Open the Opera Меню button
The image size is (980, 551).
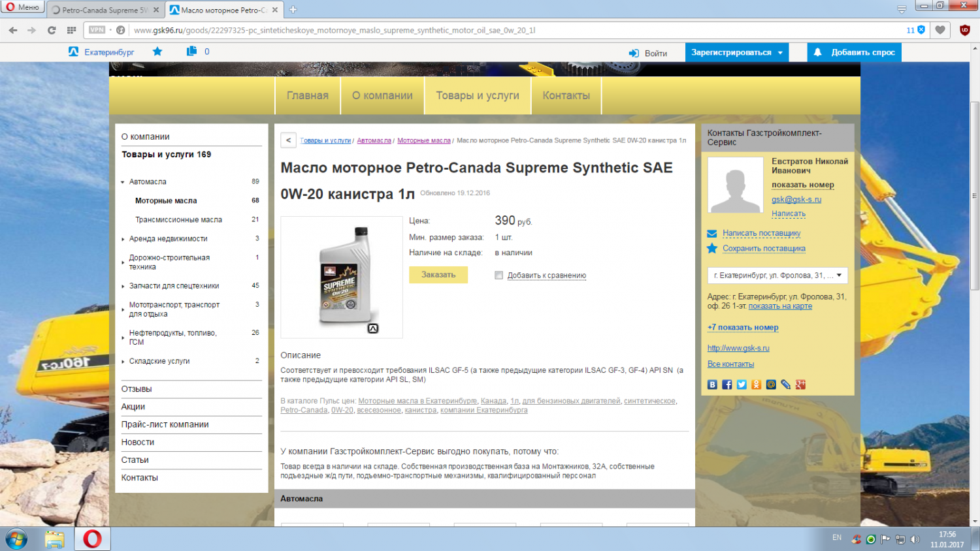coord(23,7)
